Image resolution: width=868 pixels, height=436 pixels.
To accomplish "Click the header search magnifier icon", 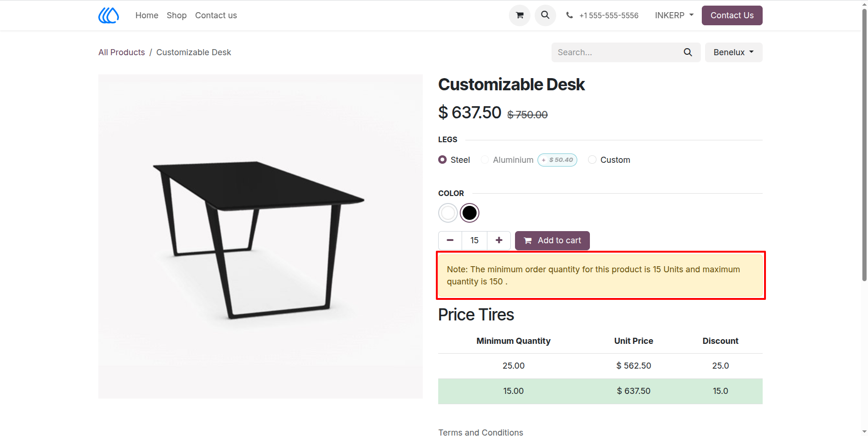I will tap(545, 15).
